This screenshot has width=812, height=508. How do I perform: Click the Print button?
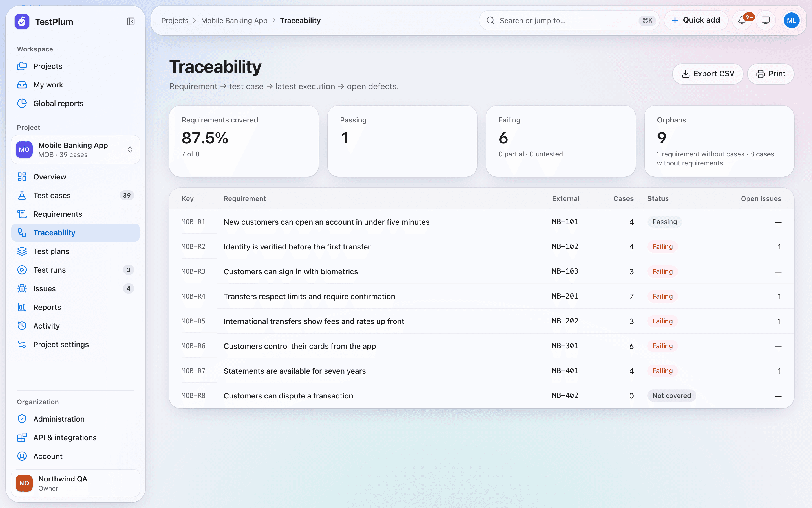[770, 74]
